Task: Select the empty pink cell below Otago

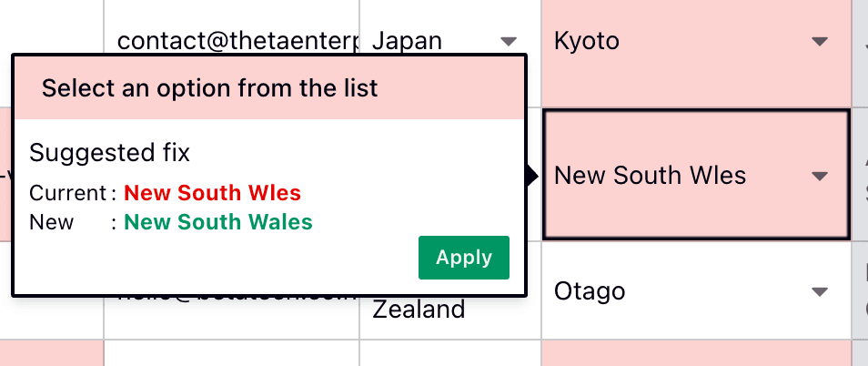Action: (x=697, y=353)
